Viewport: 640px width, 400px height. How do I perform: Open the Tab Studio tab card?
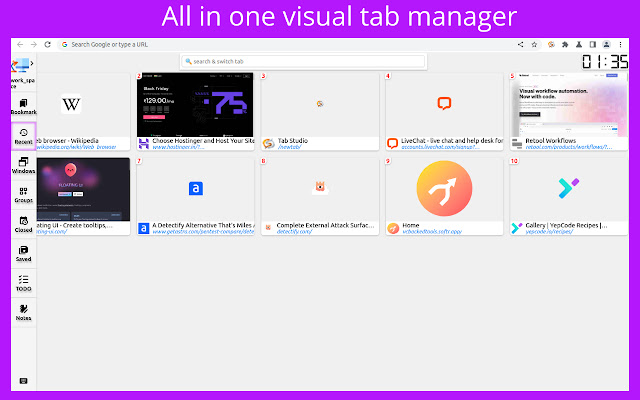(320, 111)
